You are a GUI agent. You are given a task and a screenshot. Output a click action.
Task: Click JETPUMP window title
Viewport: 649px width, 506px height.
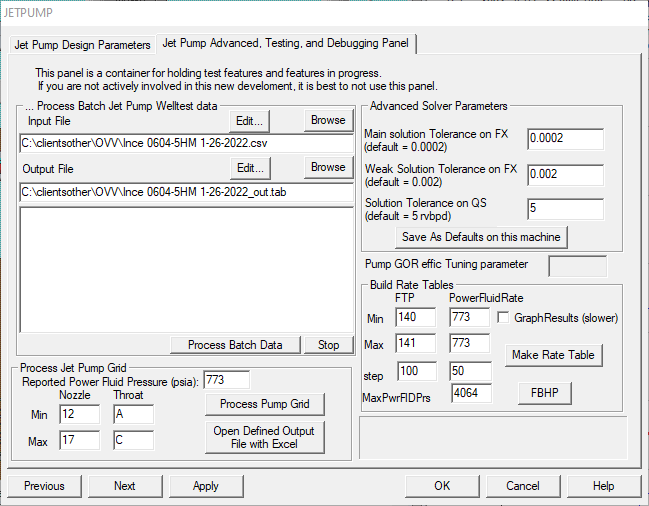coord(28,13)
